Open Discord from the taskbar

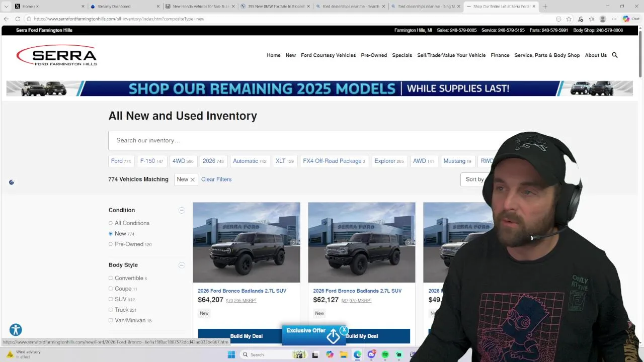[x=371, y=354]
